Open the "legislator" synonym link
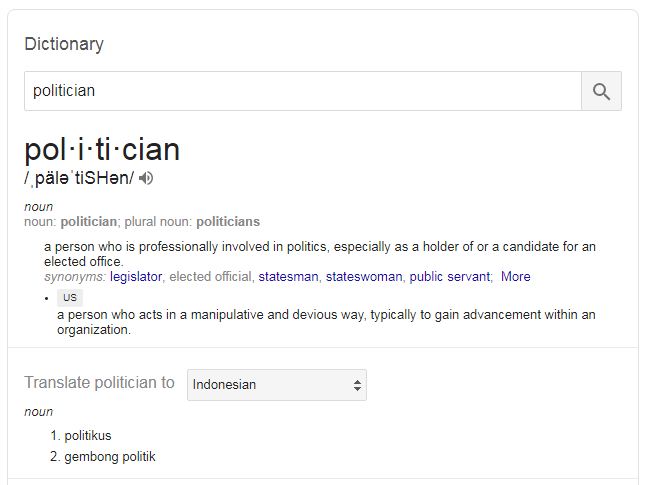Screen dimensions: 645x485 point(136,277)
